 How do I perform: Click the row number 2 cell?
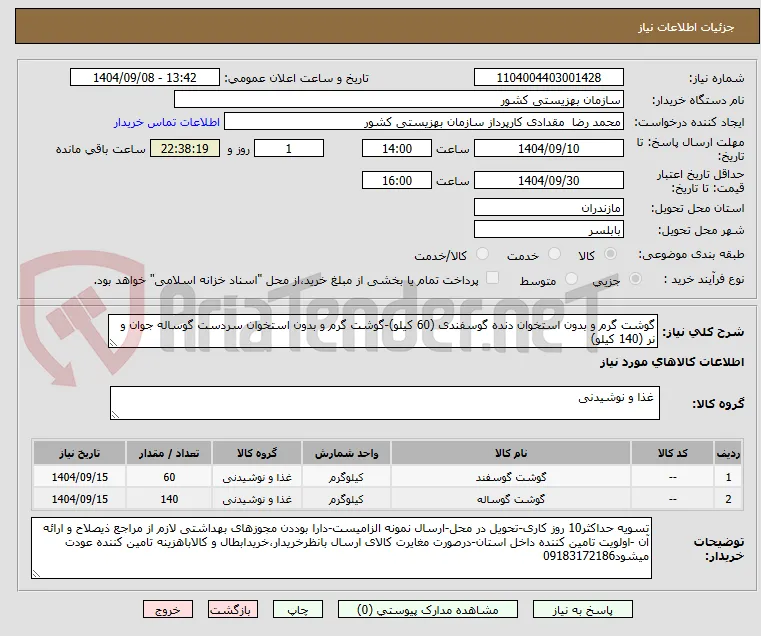click(728, 499)
